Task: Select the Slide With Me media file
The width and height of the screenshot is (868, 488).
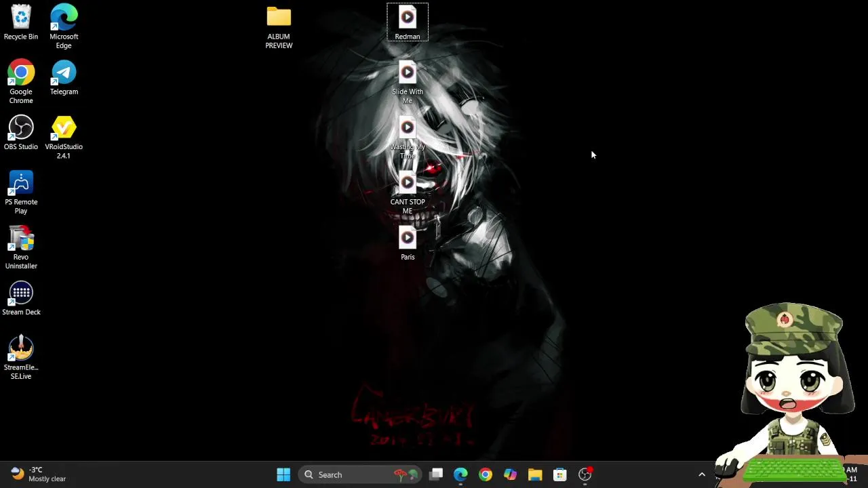Action: [x=408, y=82]
